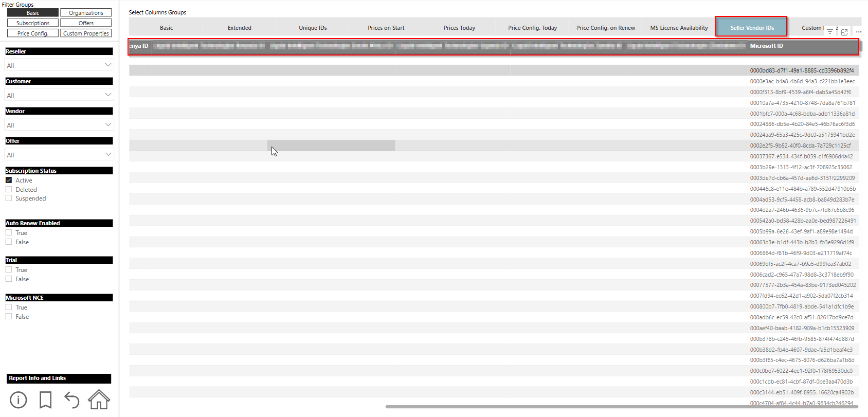
Task: Click the Custom Properties filter group button
Action: point(86,33)
